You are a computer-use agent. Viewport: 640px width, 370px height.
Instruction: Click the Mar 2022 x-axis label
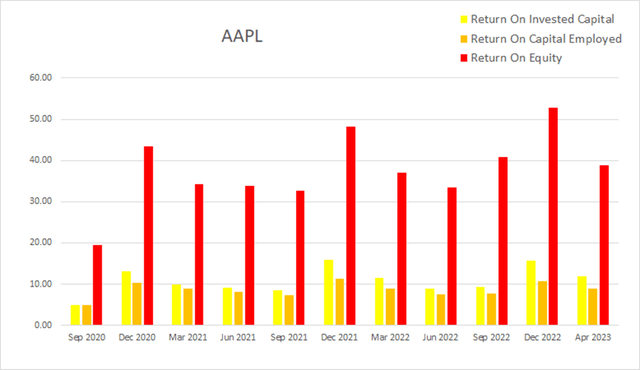pyautogui.click(x=390, y=337)
